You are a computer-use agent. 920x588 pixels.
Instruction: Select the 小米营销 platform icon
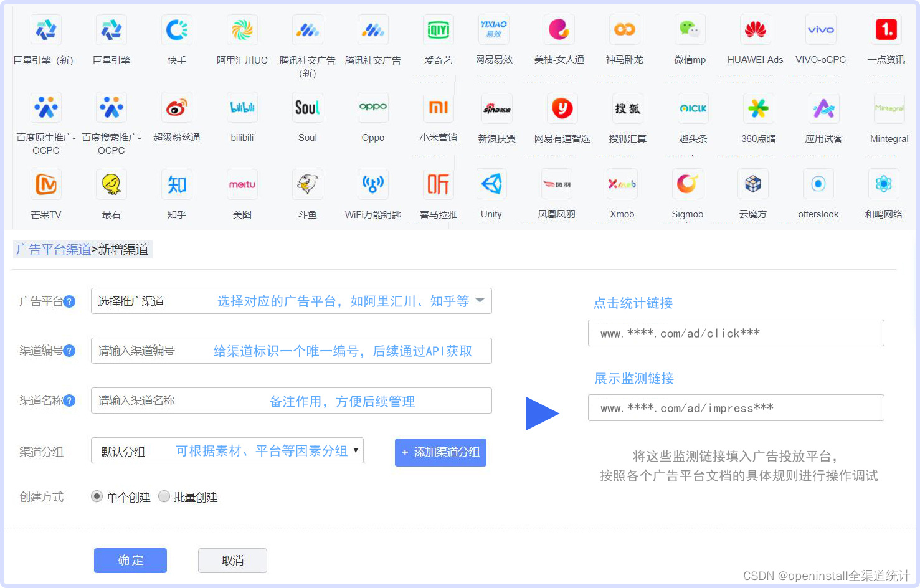tap(439, 107)
